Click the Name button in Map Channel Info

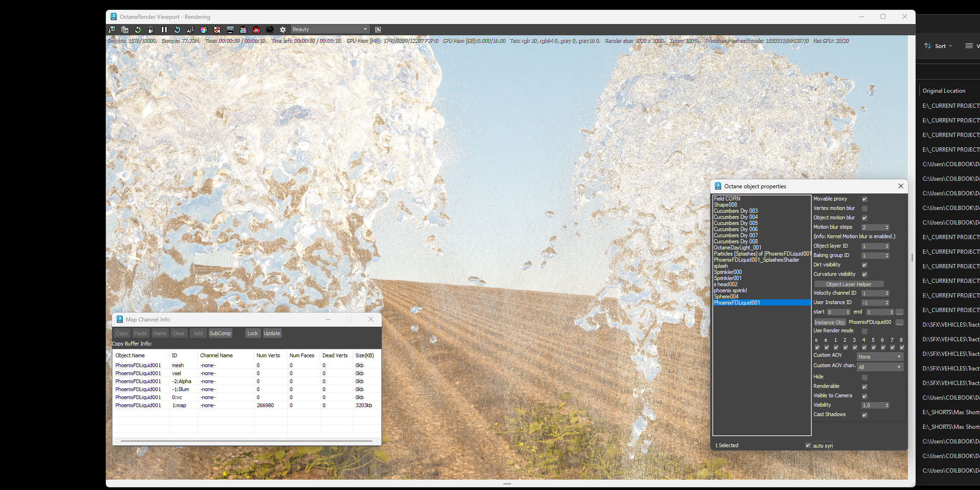click(160, 333)
